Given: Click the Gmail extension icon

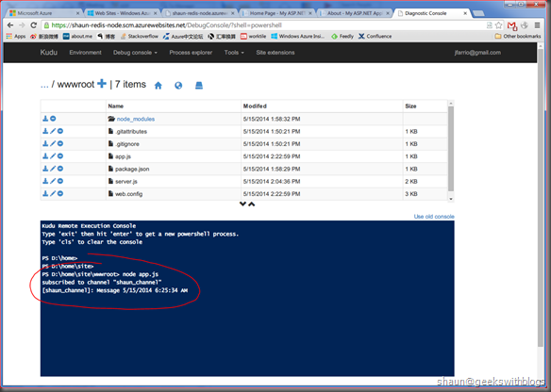Looking at the screenshot, I should point(512,25).
